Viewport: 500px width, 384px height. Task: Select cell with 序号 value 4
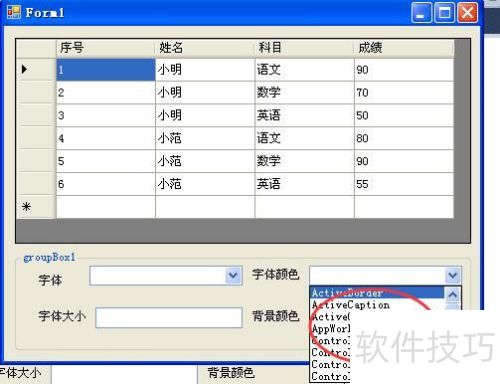click(106, 138)
